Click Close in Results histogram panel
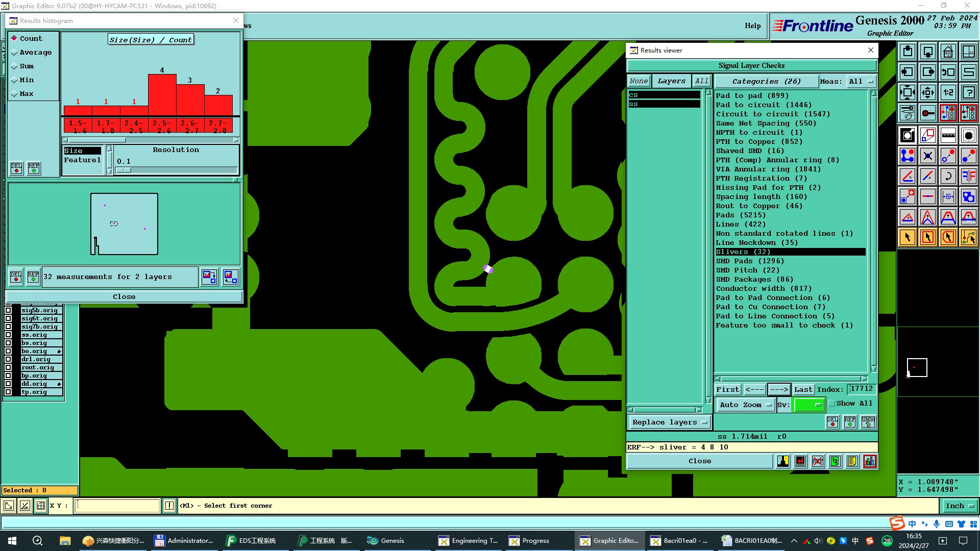The image size is (980, 551). 124,296
